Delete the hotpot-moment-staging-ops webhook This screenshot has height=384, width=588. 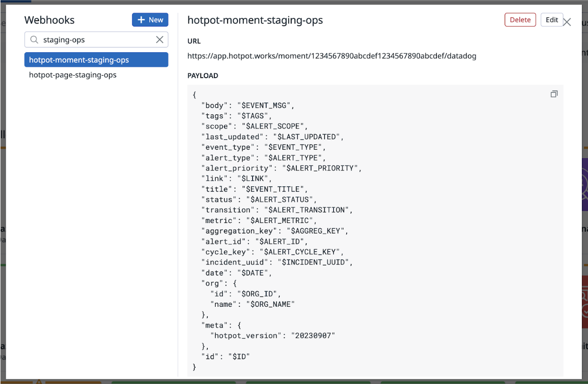point(520,20)
